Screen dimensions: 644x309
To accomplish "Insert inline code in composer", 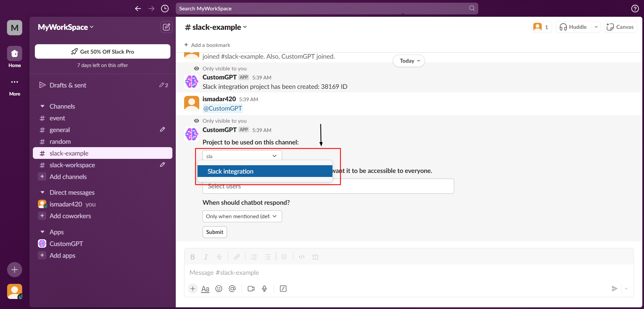I will 302,257.
